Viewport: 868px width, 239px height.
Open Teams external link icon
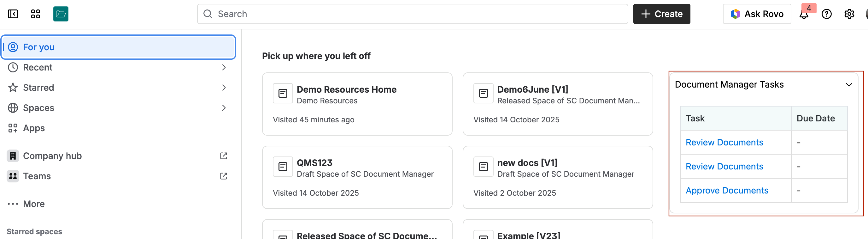click(224, 176)
